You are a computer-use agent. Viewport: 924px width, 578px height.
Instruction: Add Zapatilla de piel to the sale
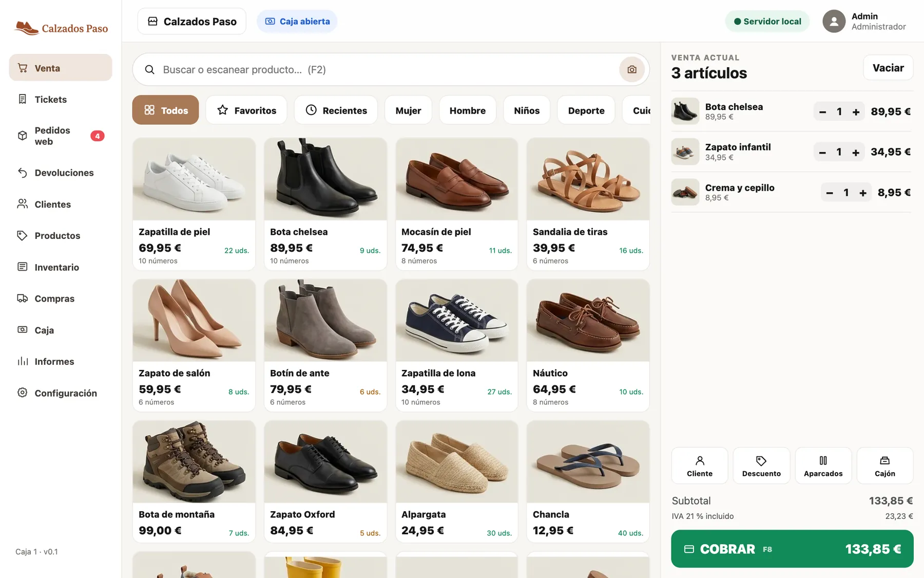(x=194, y=203)
